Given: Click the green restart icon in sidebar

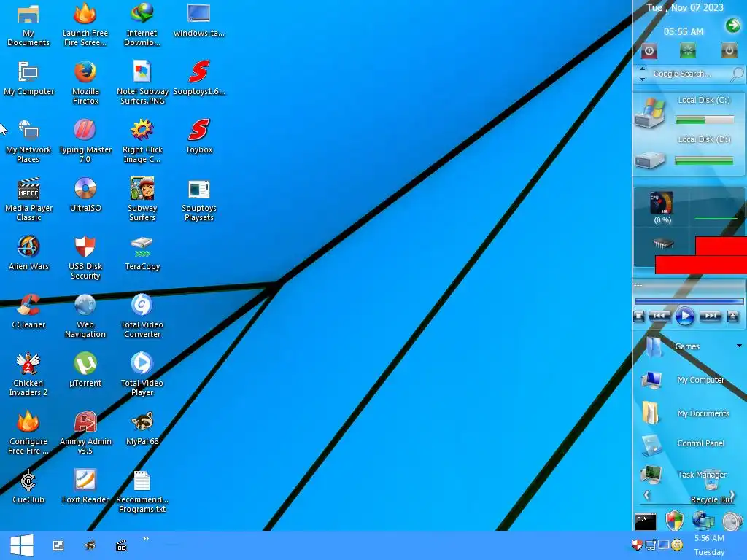Looking at the screenshot, I should coord(688,50).
